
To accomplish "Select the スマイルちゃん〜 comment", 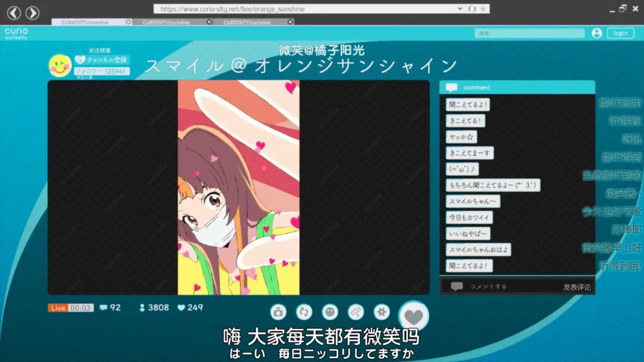I will point(473,201).
